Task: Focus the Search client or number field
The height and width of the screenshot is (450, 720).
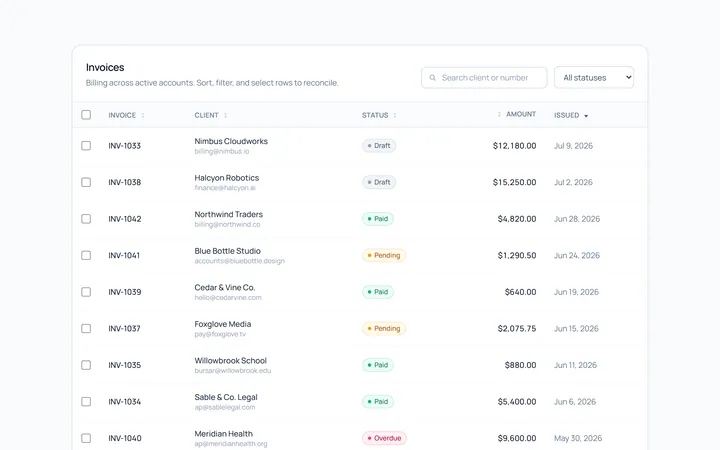Action: point(484,78)
